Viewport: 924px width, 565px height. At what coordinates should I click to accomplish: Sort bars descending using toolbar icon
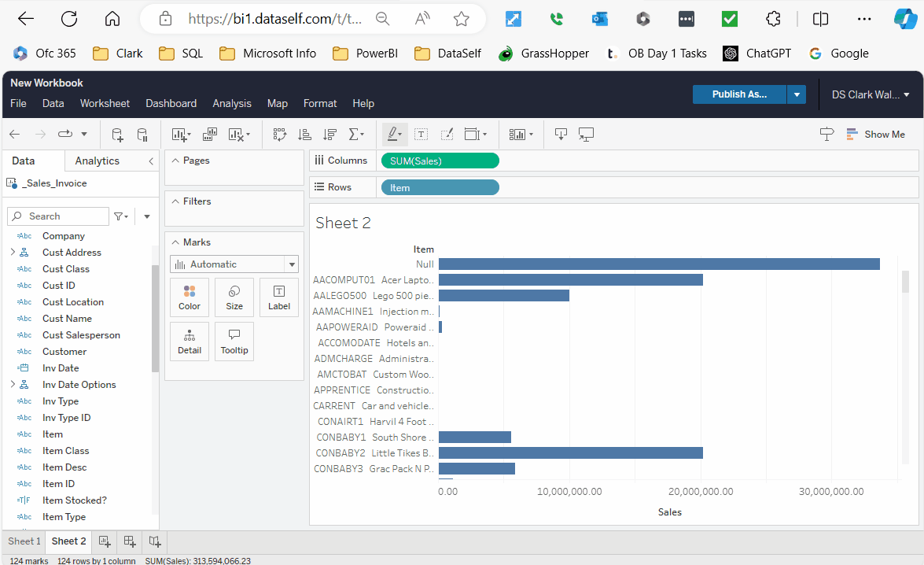coord(329,135)
